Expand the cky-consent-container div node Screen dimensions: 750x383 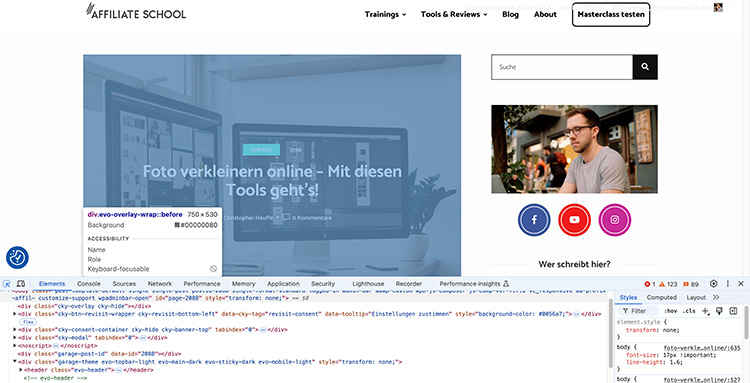(14, 330)
